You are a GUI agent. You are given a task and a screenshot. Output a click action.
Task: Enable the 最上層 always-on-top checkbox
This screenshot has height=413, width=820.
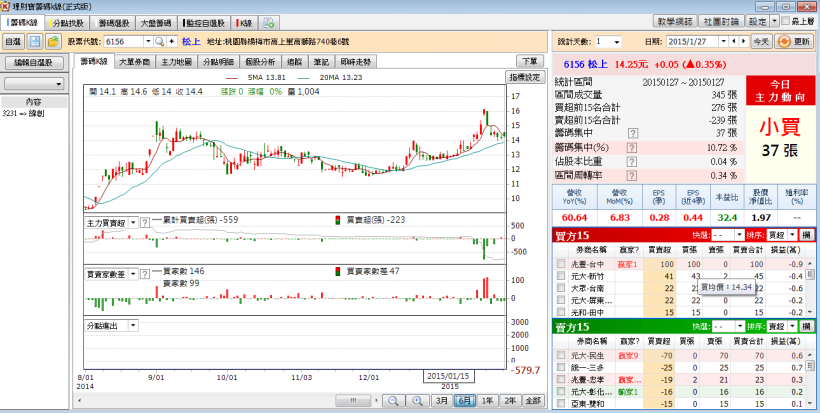[x=785, y=21]
